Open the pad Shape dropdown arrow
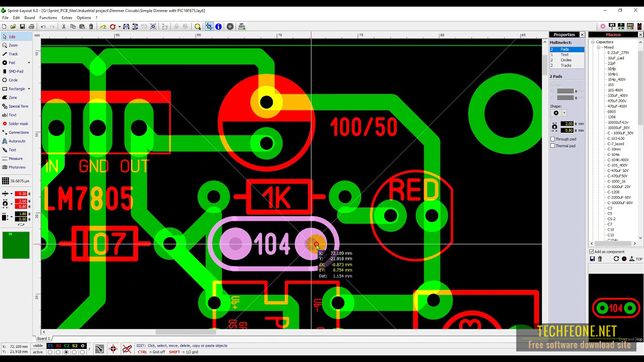The height and width of the screenshot is (362, 644). pyautogui.click(x=564, y=113)
